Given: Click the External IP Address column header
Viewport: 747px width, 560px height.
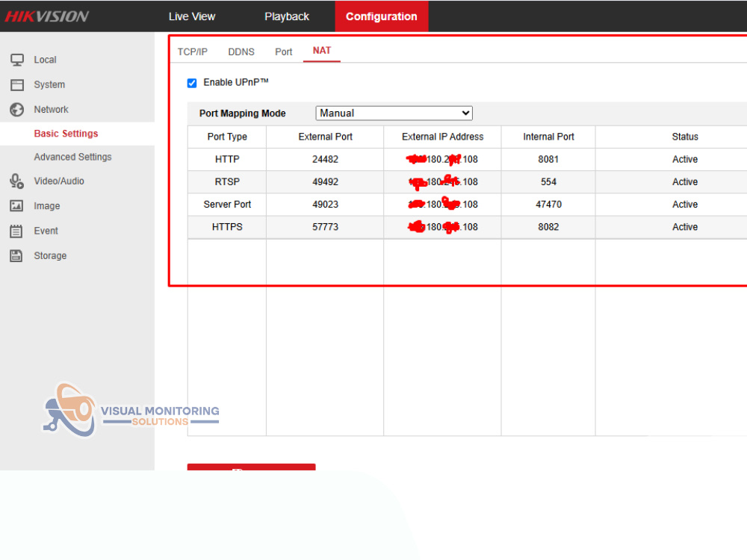Looking at the screenshot, I should tap(442, 137).
